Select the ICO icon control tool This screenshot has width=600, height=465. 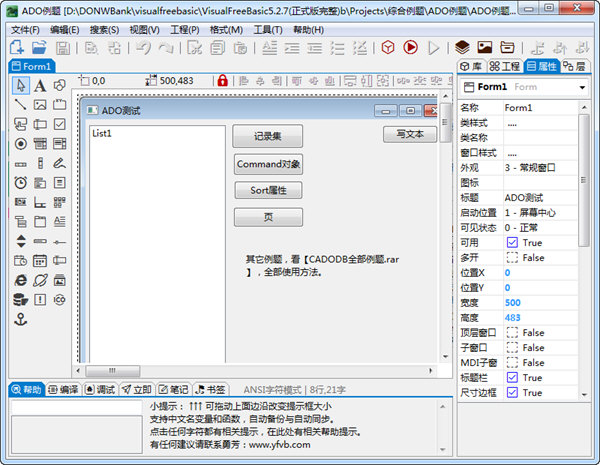[60, 299]
